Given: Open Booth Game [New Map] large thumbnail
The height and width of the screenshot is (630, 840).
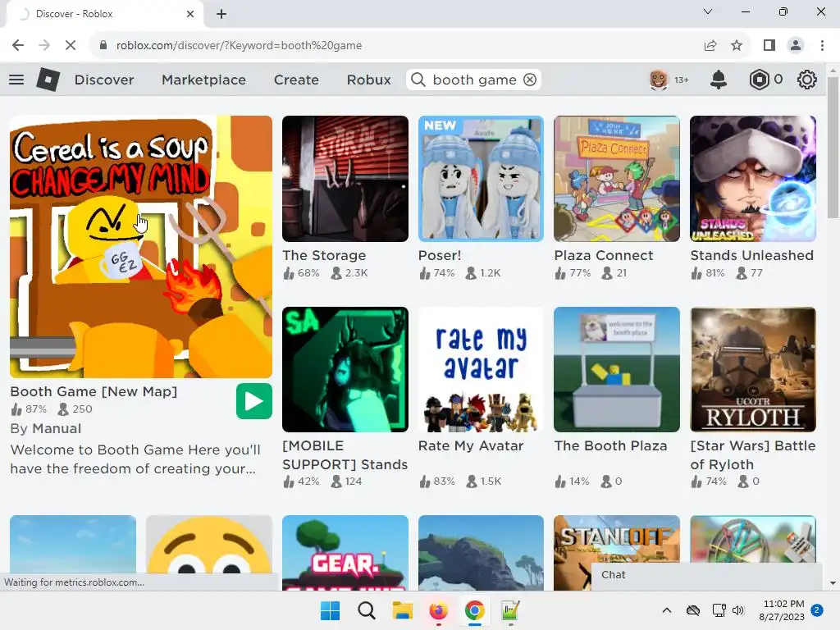Looking at the screenshot, I should coord(141,247).
